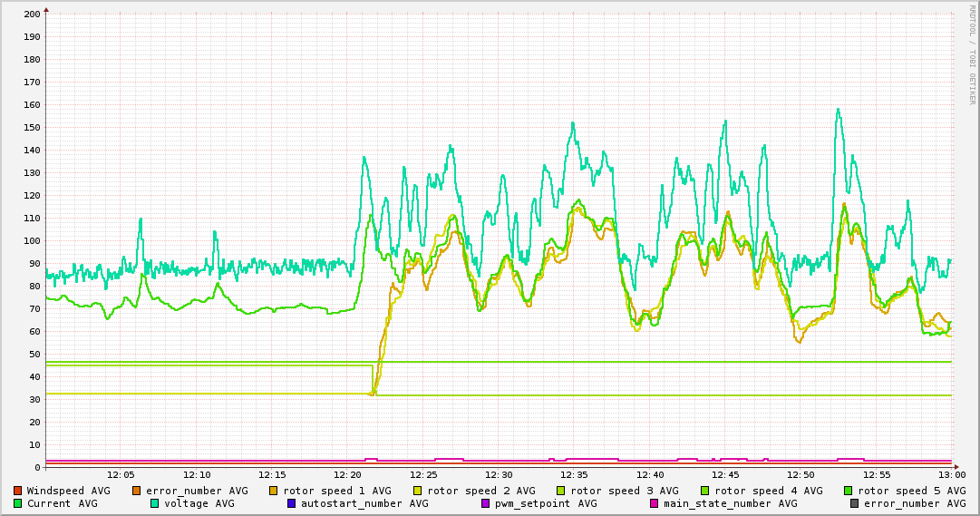980x516 pixels.
Task: Click 'error_number AVG' label beside the gray swatch
Action: [916, 503]
